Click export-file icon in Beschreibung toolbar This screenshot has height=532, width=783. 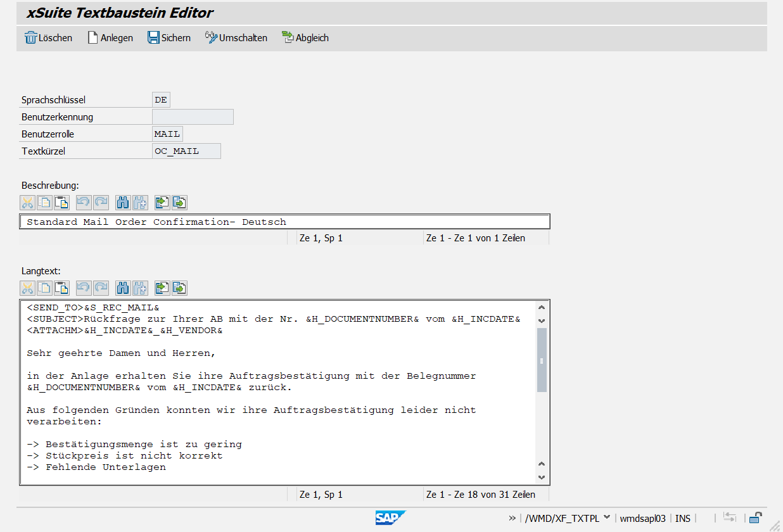[x=179, y=203]
